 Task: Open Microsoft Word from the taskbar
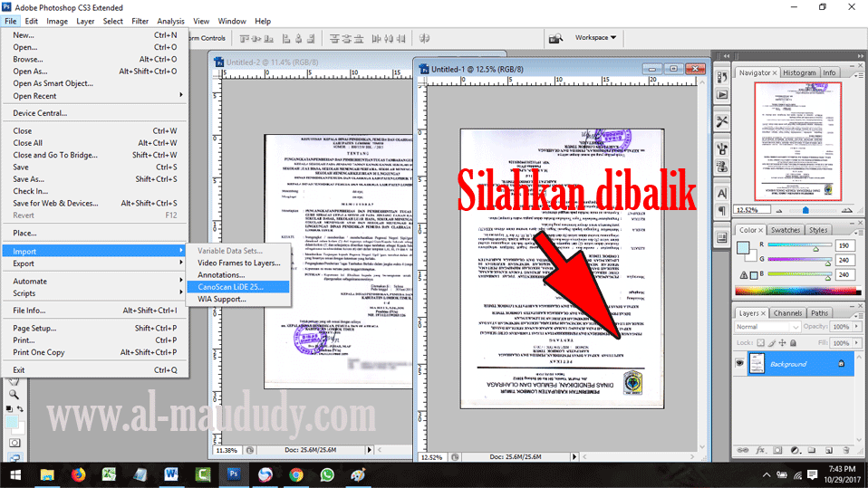(x=171, y=474)
